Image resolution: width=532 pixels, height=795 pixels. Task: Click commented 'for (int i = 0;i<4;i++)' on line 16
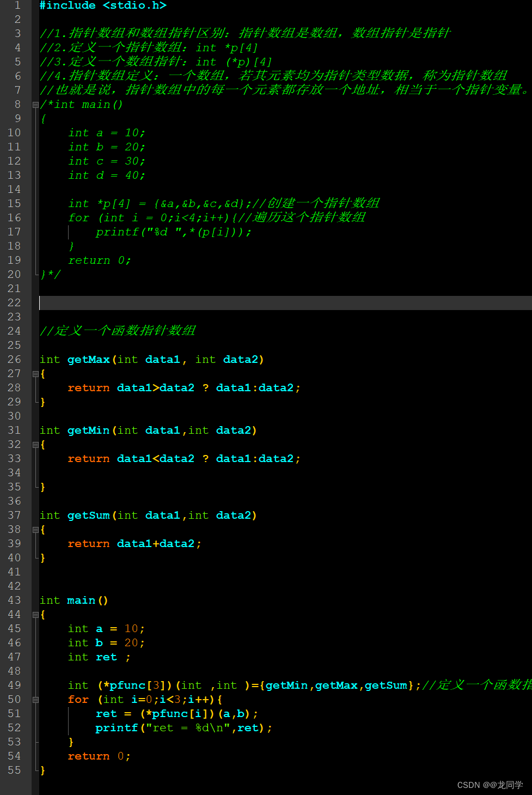tap(149, 218)
